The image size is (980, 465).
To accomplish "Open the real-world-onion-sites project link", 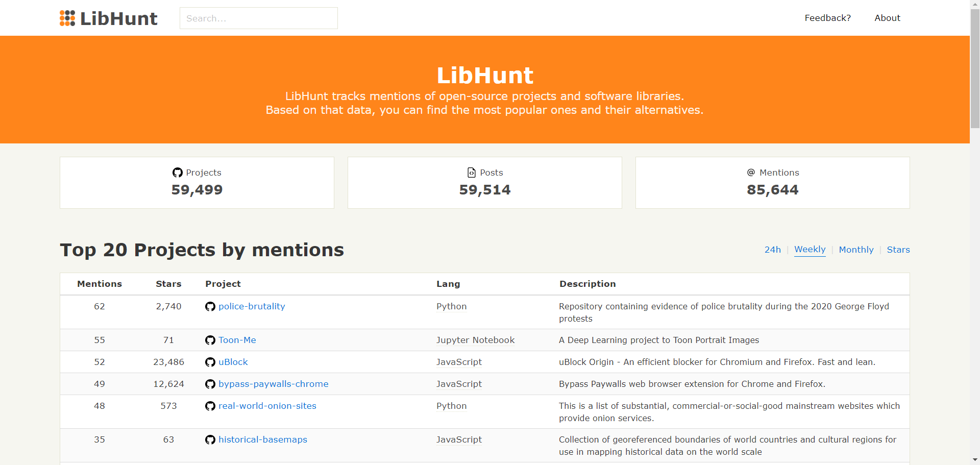I will click(267, 406).
